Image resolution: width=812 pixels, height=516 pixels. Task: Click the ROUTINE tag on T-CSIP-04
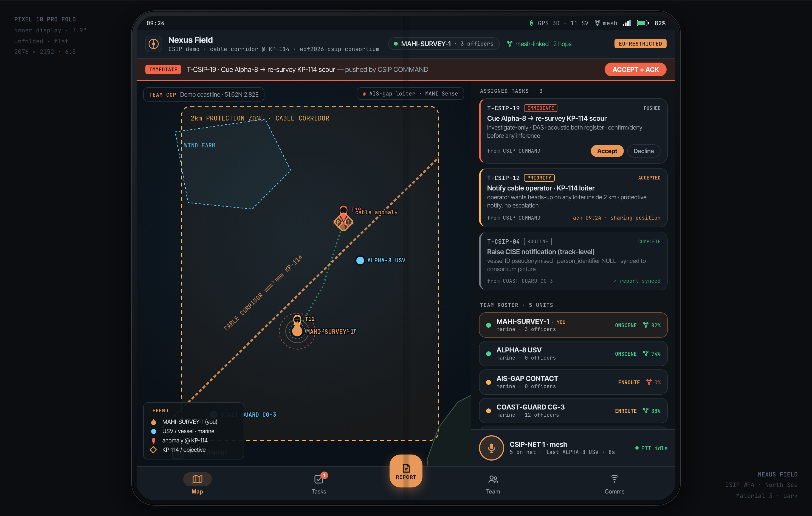537,242
